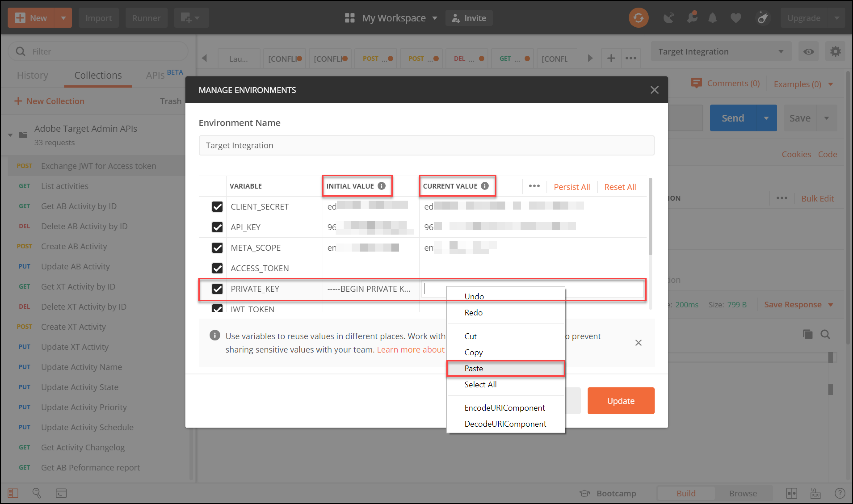Open the Postman console icon
The height and width of the screenshot is (504, 853).
click(x=61, y=493)
